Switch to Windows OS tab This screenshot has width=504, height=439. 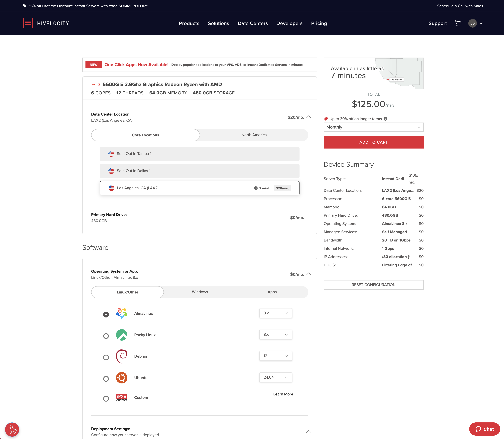point(200,292)
